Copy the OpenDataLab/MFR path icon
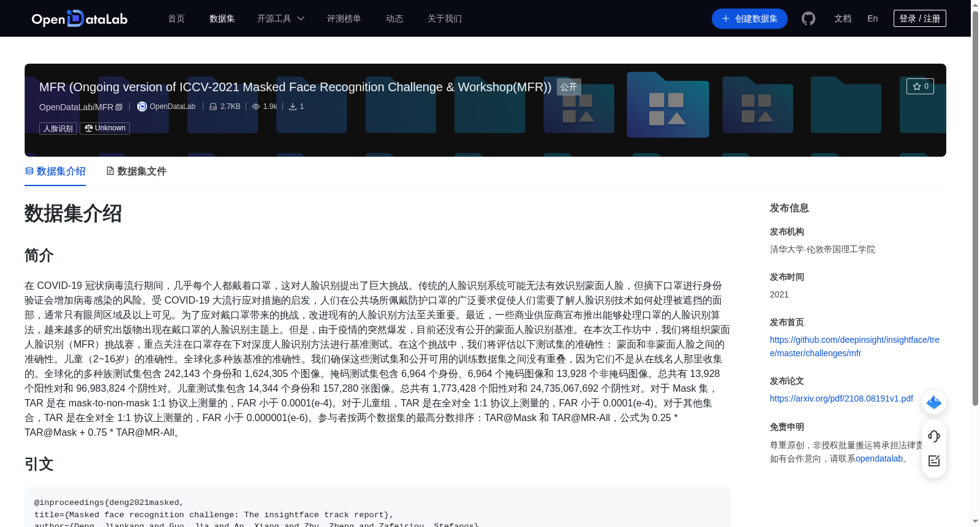Image resolution: width=980 pixels, height=527 pixels. [119, 107]
